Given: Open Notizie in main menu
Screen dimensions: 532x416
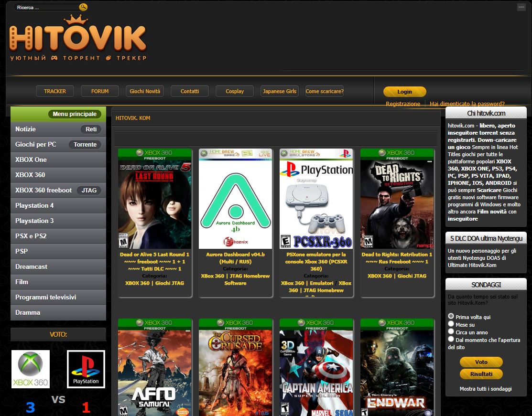Looking at the screenshot, I should coord(25,129).
